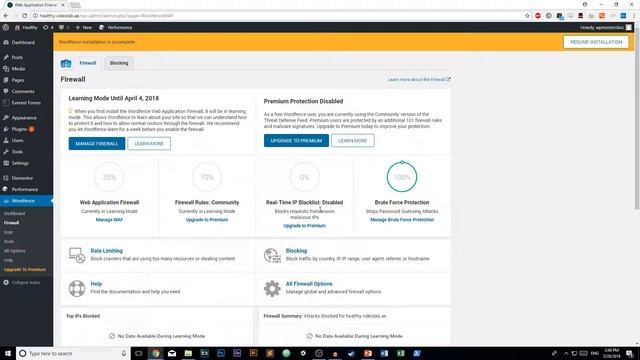640x360 pixels.
Task: Click the Help lifebuoy icon
Action: (77, 288)
